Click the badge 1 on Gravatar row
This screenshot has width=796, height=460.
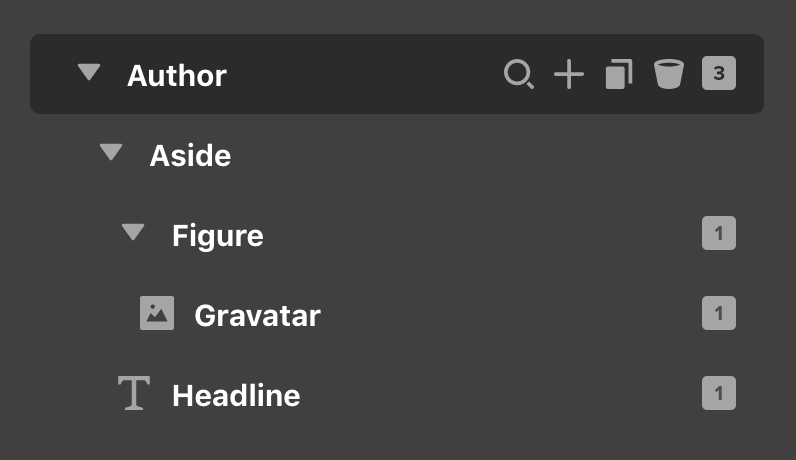[x=719, y=313]
